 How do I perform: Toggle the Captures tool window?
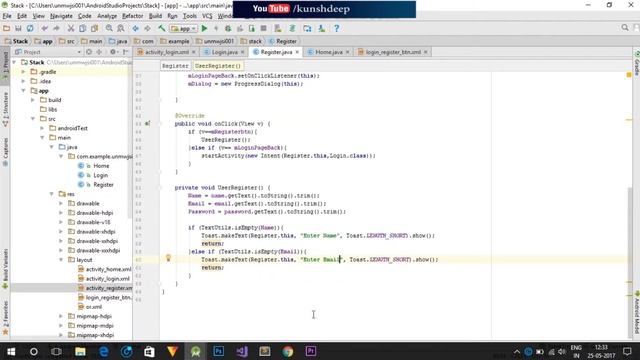tap(5, 152)
